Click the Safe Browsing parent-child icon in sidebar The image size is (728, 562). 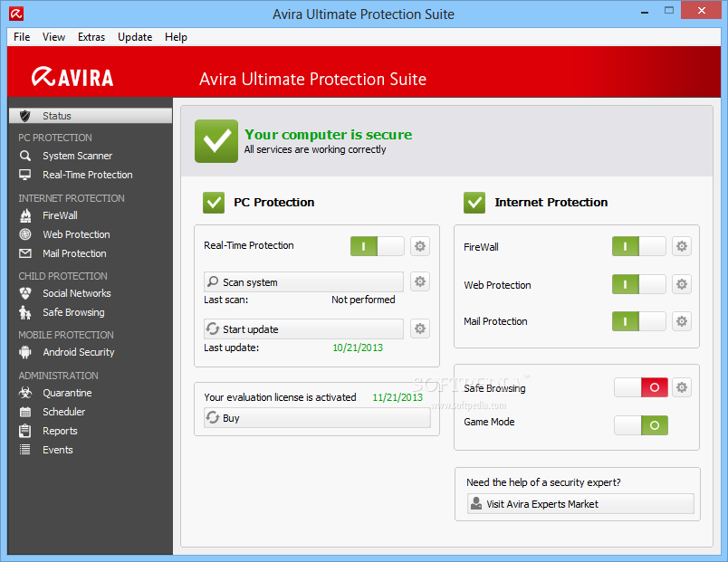coord(25,313)
